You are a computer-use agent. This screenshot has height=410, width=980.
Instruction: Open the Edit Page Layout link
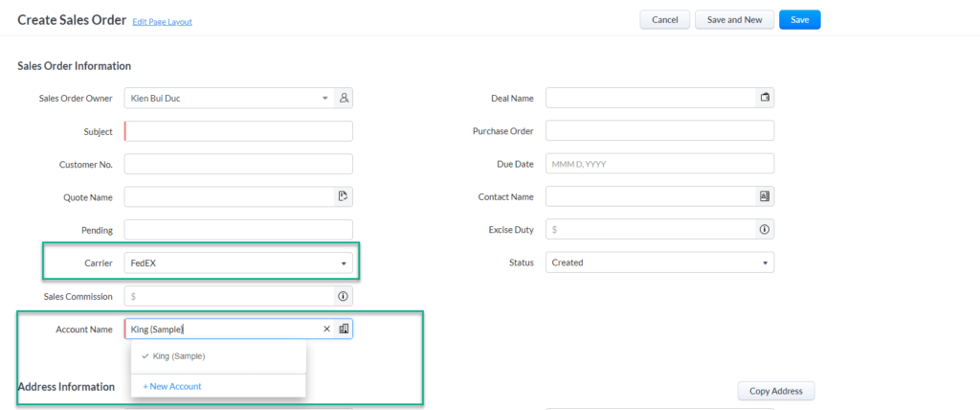click(x=163, y=22)
